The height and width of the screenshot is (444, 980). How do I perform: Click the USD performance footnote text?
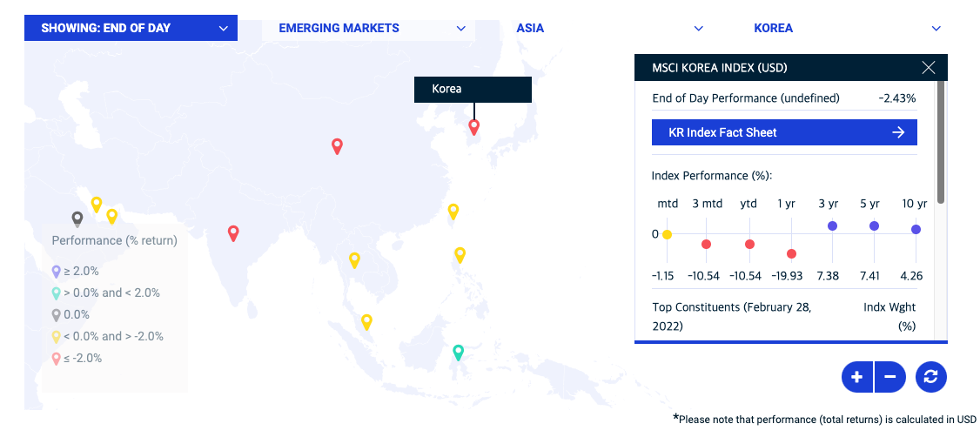(824, 419)
